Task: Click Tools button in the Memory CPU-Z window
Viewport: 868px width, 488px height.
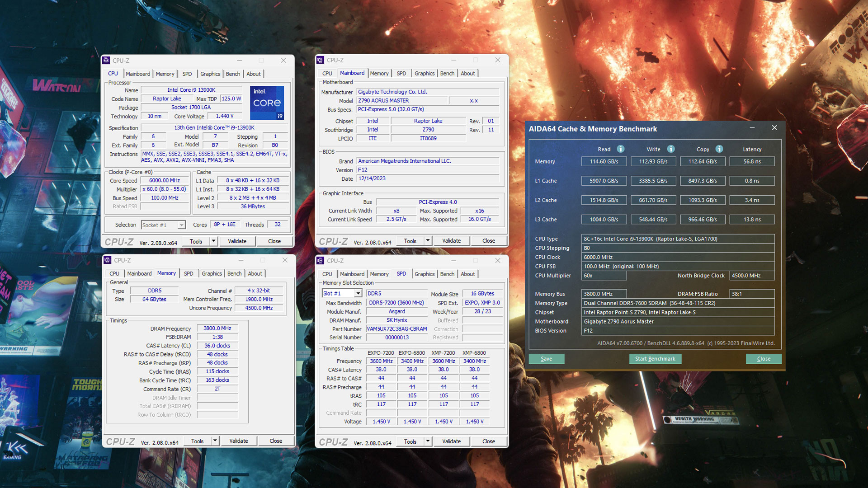Action: [x=197, y=441]
